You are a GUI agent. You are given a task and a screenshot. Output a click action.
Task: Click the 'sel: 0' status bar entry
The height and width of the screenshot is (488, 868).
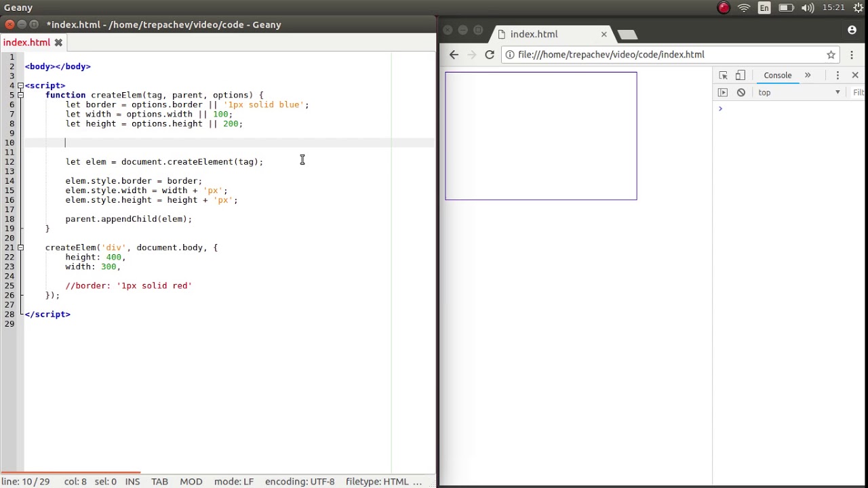(x=105, y=481)
